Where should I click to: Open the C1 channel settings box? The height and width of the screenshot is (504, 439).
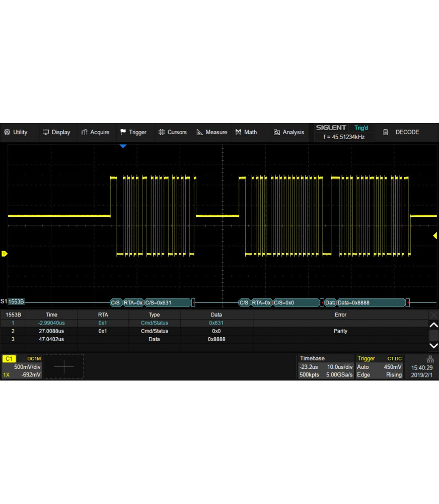[x=22, y=366]
